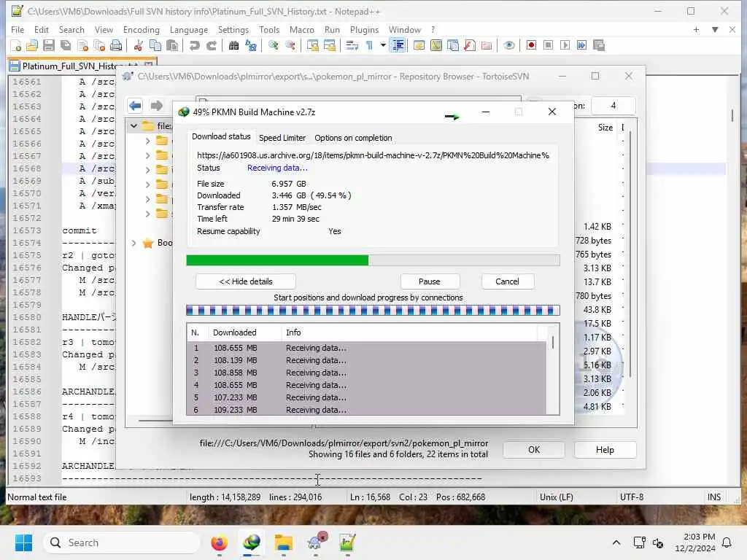Select connection row 3 with 108.858 MB

pyautogui.click(x=366, y=373)
